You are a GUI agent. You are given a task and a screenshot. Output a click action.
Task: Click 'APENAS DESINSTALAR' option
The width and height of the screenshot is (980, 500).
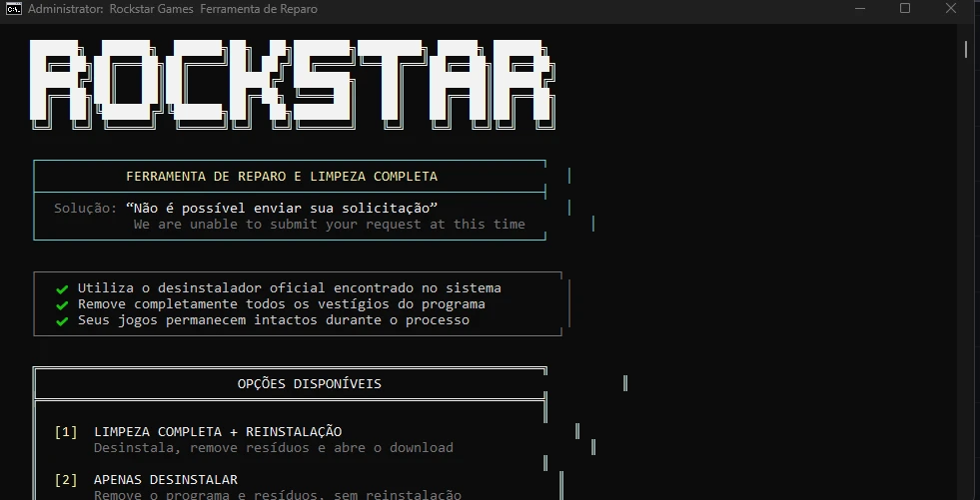click(166, 480)
